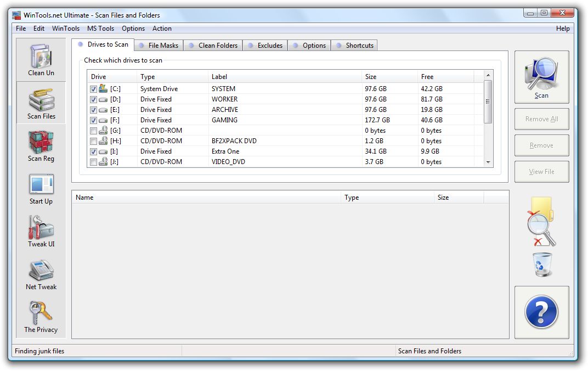Viewport: 588px width, 372px height.
Task: Uncheck the E: drive checkbox
Action: (93, 110)
